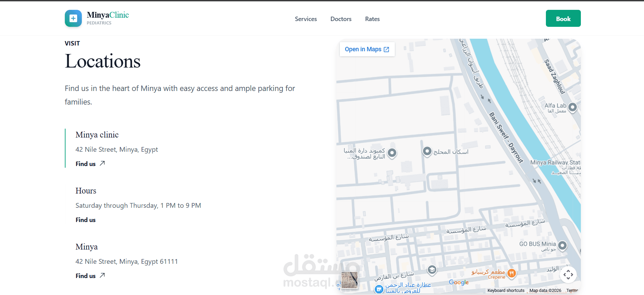Viewport: 644px width, 295px height.
Task: Click the 42 Nile Street 61111 address text
Action: tap(127, 261)
